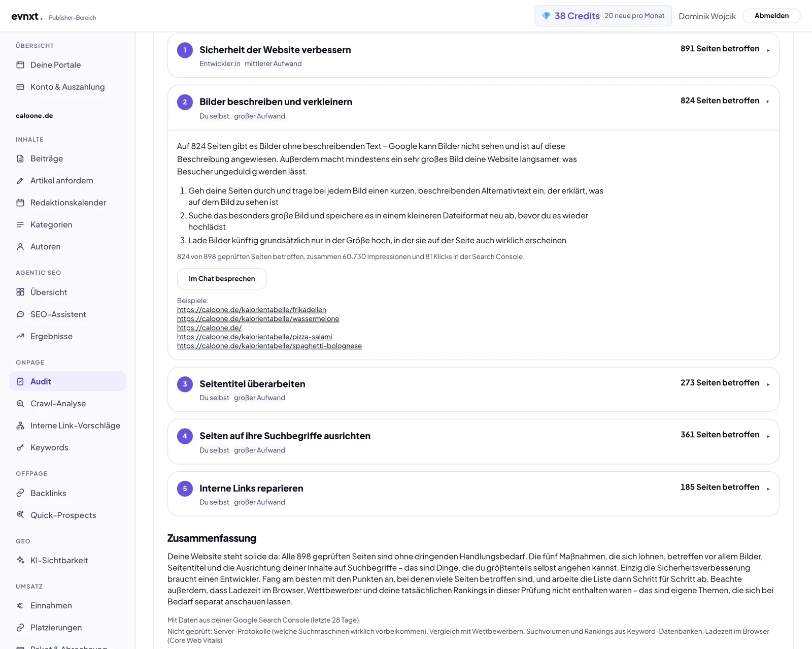Screen dimensions: 812x649
Task: Click the Crawl-Analyse magnifier icon
Action: (20, 404)
